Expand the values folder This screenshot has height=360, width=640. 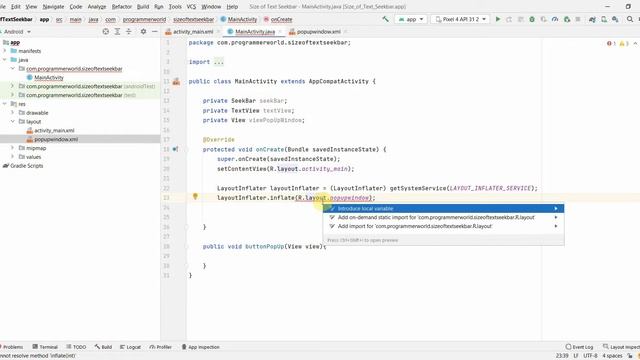[12, 157]
